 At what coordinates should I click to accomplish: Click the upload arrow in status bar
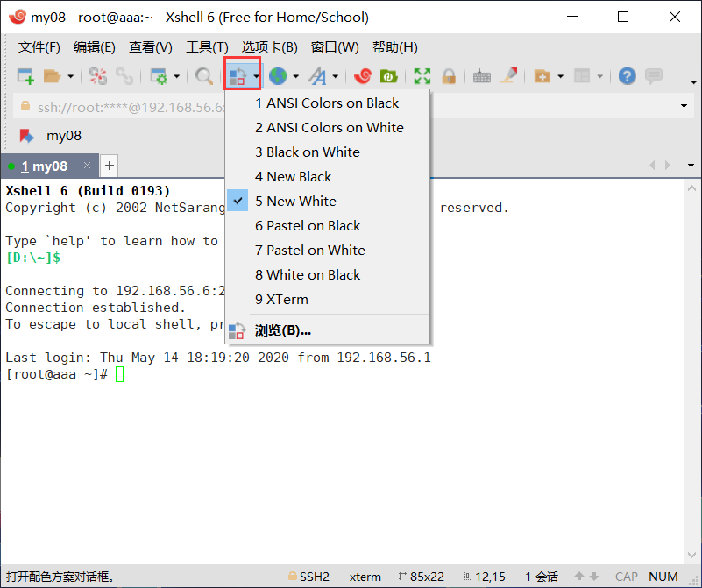click(579, 577)
